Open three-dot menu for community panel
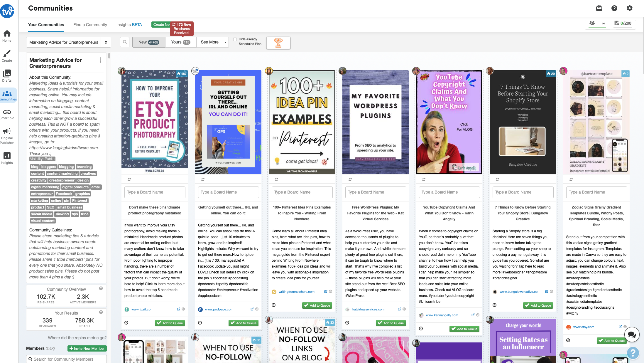This screenshot has width=644, height=363. (x=101, y=60)
